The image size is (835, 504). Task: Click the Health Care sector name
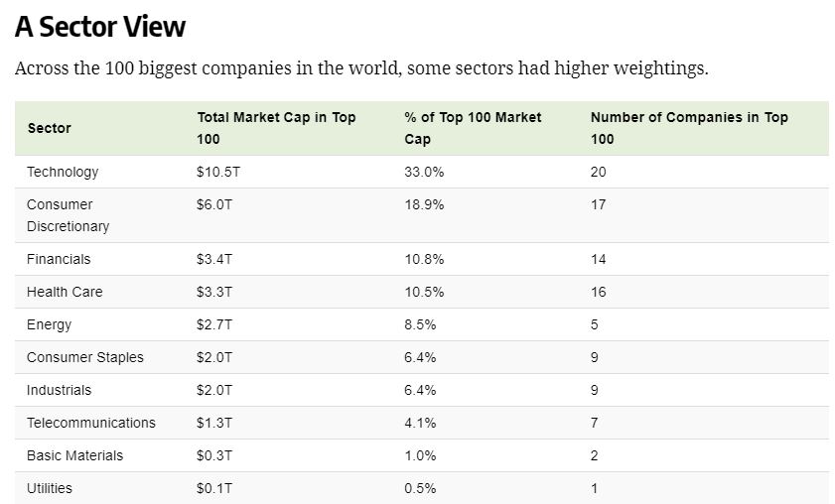click(x=65, y=292)
